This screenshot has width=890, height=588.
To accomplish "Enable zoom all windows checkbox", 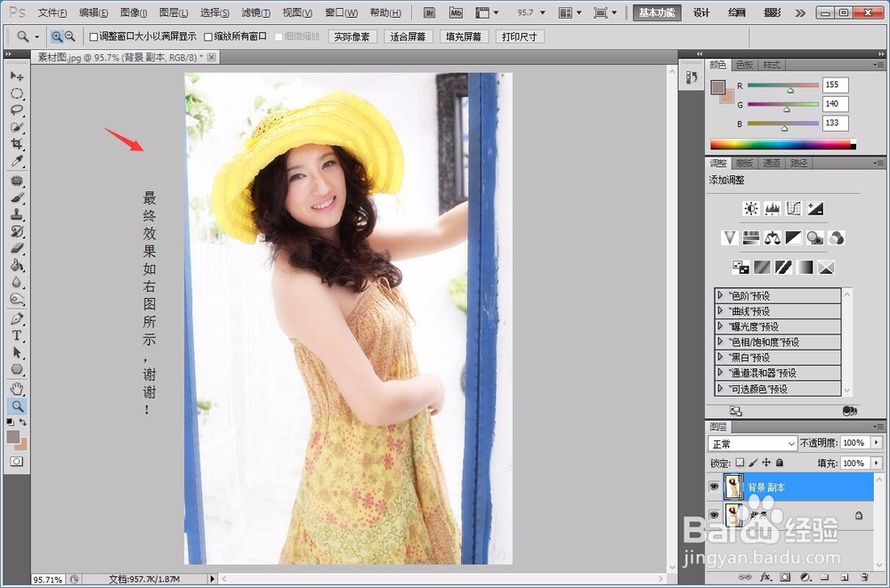I will [x=208, y=36].
